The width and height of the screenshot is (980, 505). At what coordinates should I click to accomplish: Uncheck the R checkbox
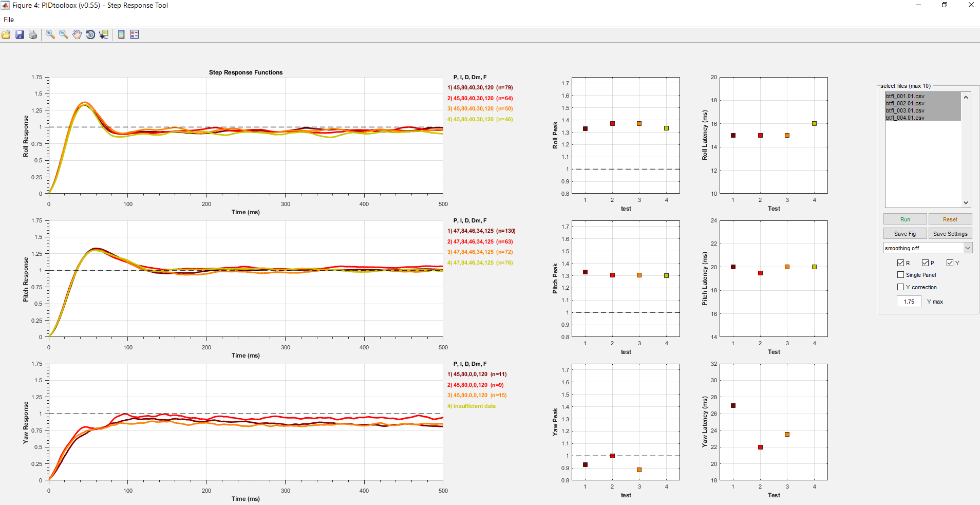click(901, 263)
